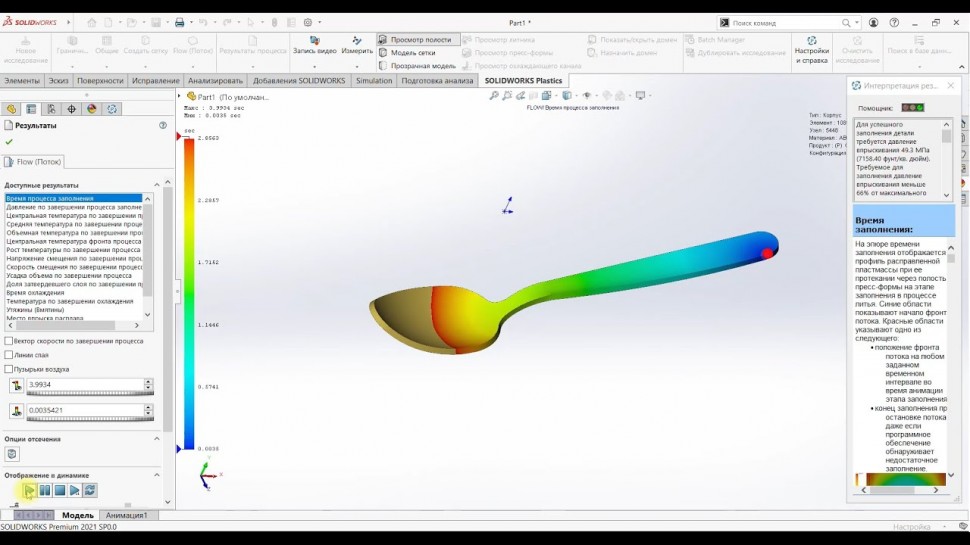Screen dimensions: 970x545
Task: Collapse the Доступные результаты section
Action: [x=157, y=185]
